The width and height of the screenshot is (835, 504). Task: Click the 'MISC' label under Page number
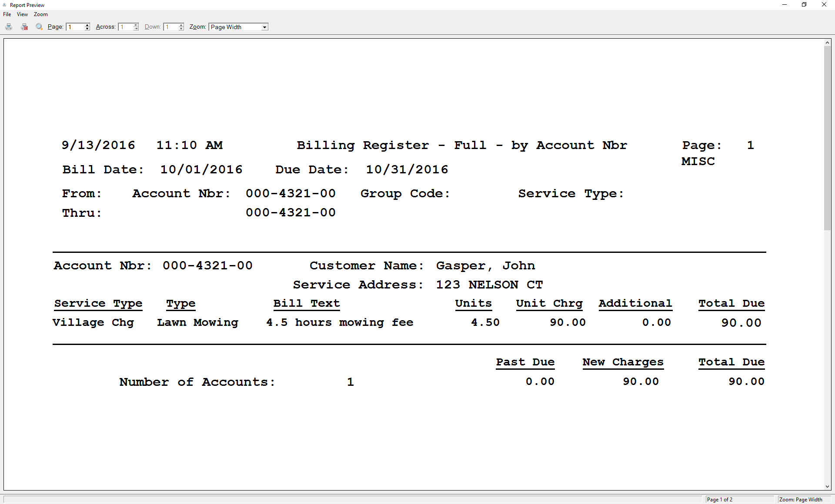[698, 162]
